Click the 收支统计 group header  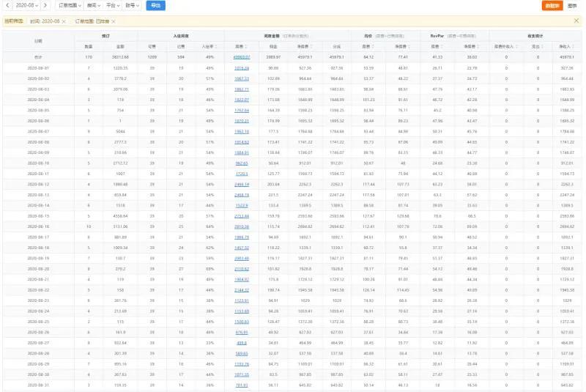coord(535,36)
